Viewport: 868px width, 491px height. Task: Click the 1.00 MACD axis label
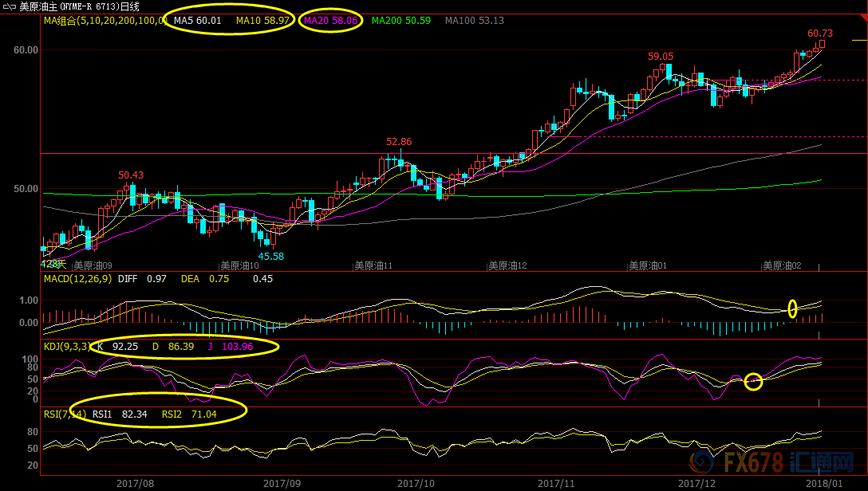click(x=29, y=300)
